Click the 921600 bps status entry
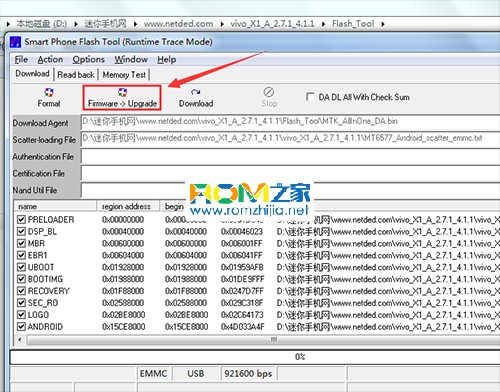The image size is (500, 392). (248, 374)
